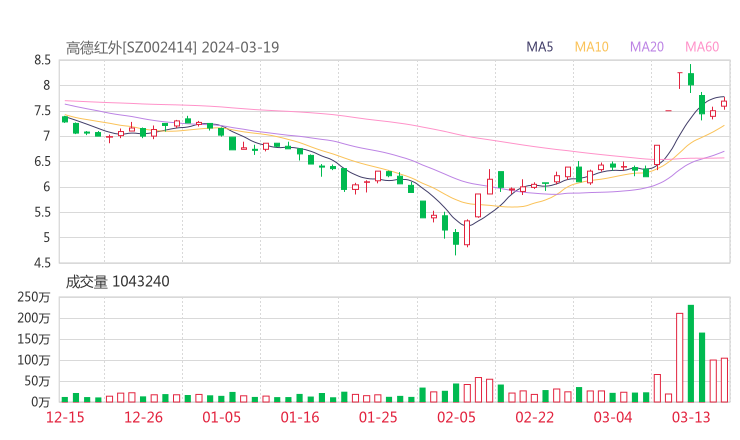Click the 03-13 date axis label
The image size is (740, 440).
691,418
